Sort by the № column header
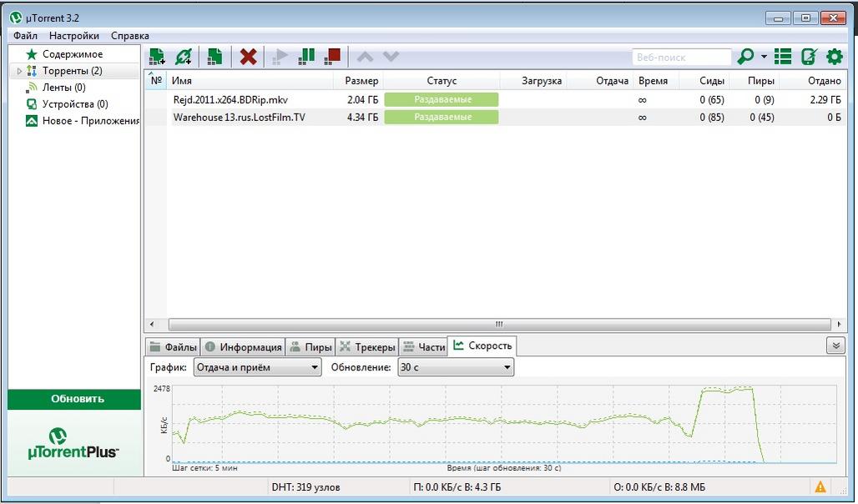The width and height of the screenshot is (858, 504). (x=156, y=80)
